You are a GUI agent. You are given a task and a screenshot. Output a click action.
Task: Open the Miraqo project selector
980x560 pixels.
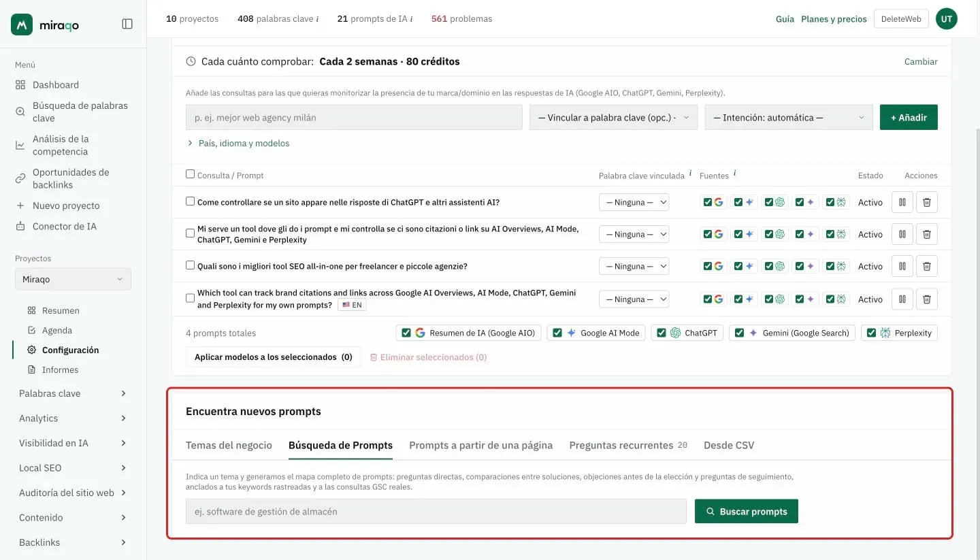point(73,279)
